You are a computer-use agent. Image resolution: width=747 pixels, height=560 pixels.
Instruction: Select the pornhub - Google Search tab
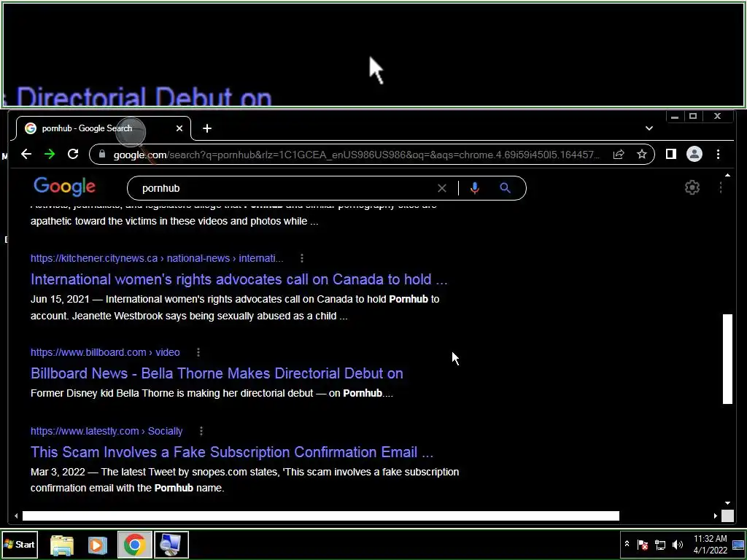click(x=102, y=128)
